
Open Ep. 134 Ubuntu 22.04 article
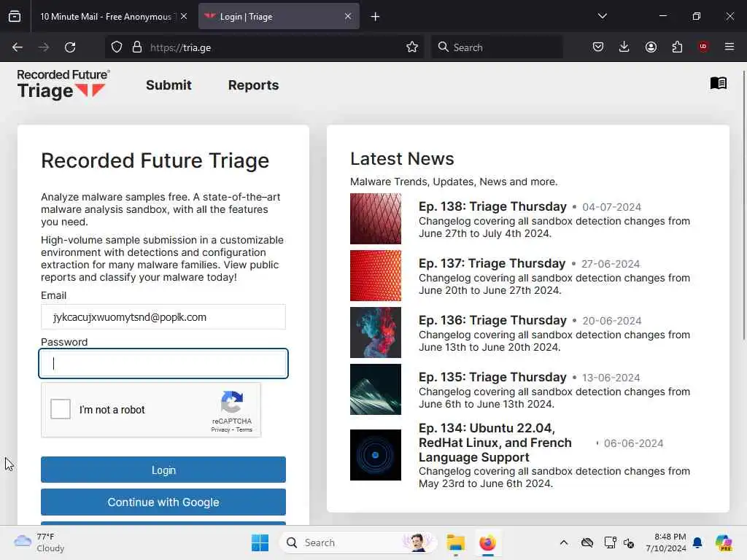(495, 443)
